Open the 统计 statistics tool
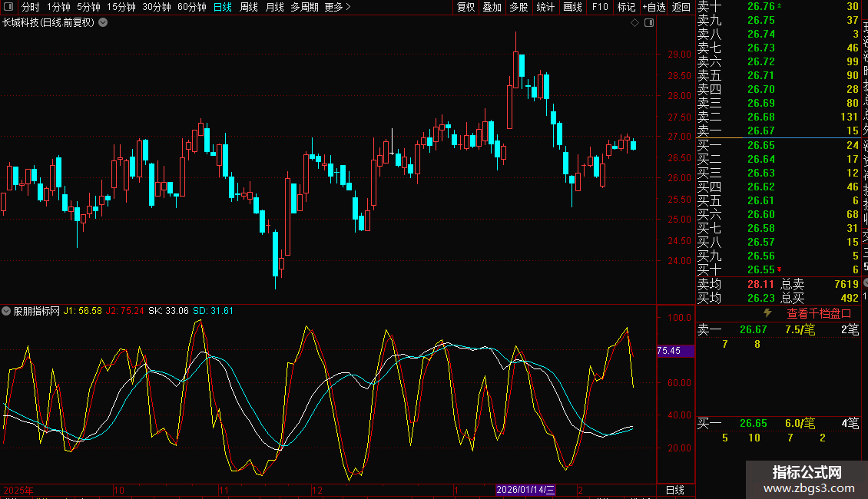Screen dimensions: 868x499 pyautogui.click(x=545, y=7)
